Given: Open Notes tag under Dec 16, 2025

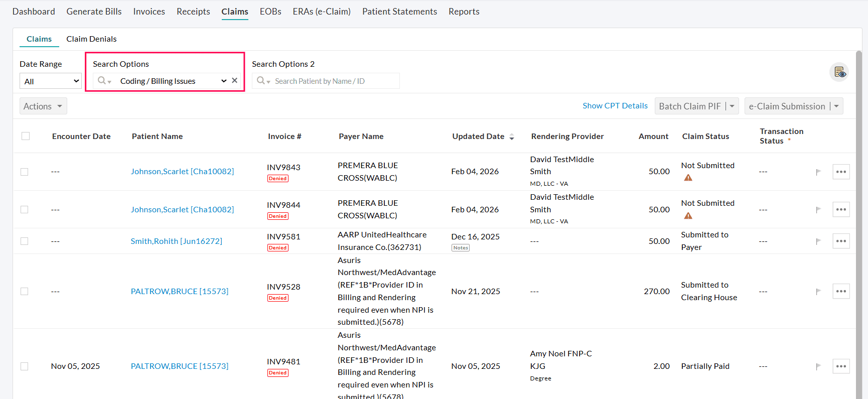Looking at the screenshot, I should (x=461, y=248).
